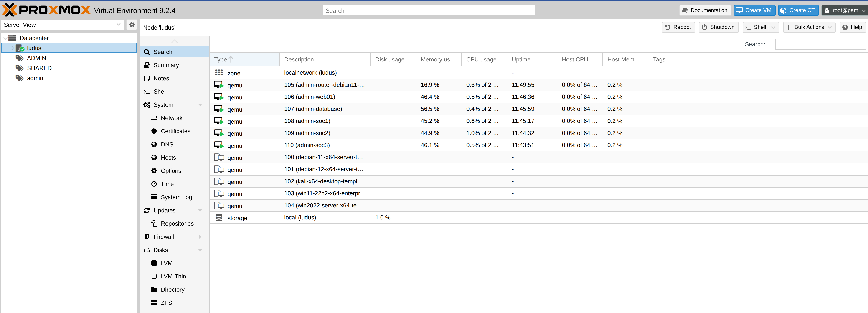Viewport: 868px width, 313px height.
Task: Select row 109 (admin-soc2)
Action: coord(538,133)
